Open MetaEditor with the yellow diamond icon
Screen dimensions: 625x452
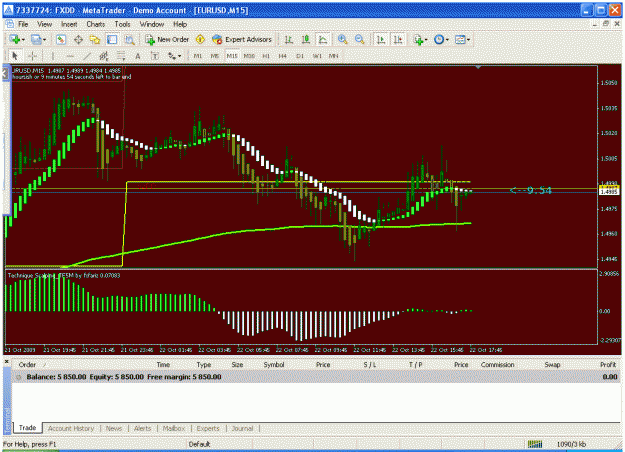tap(200, 39)
